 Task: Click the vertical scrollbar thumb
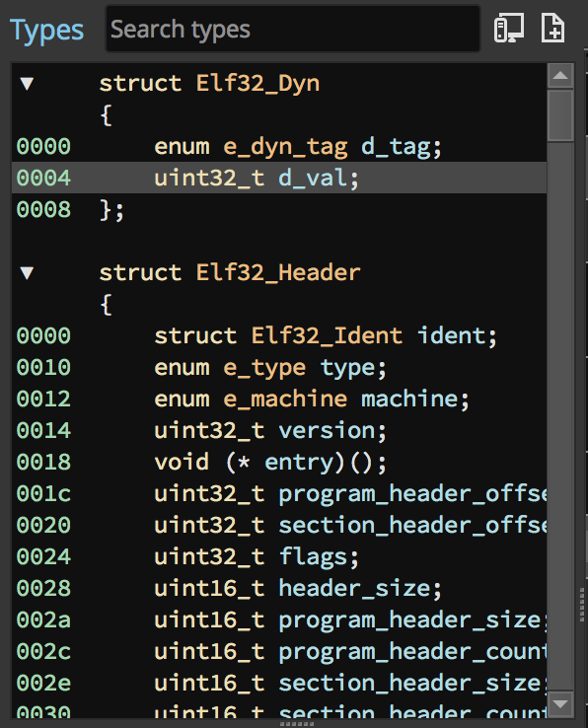point(560,115)
